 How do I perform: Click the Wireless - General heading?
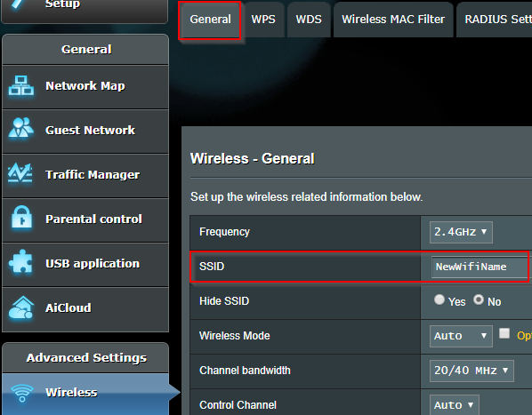point(252,158)
